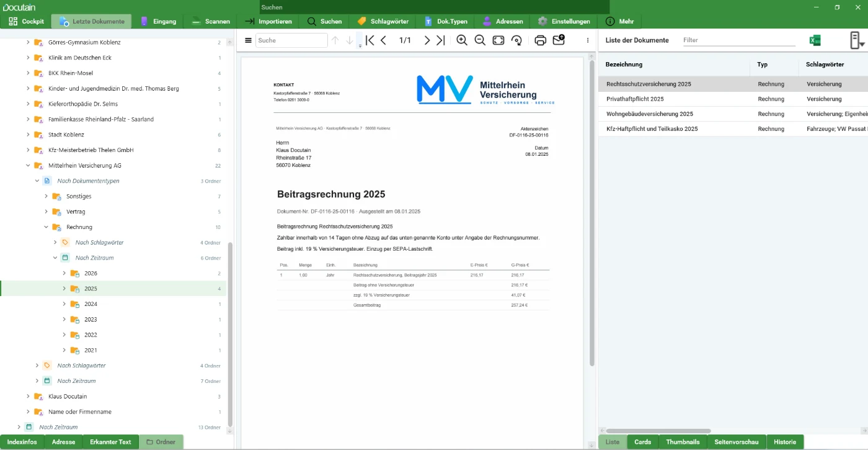The height and width of the screenshot is (450, 868).
Task: Go to previous page in viewer
Action: point(383,40)
